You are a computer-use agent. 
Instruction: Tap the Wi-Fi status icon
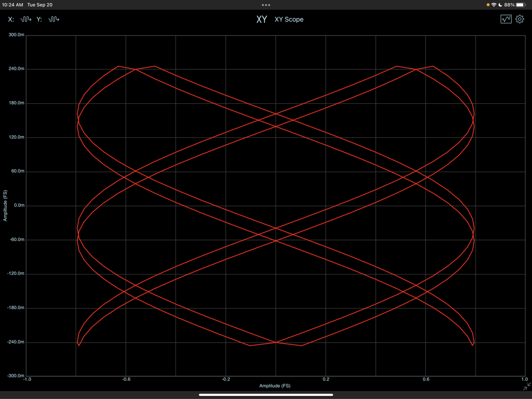[x=494, y=5]
